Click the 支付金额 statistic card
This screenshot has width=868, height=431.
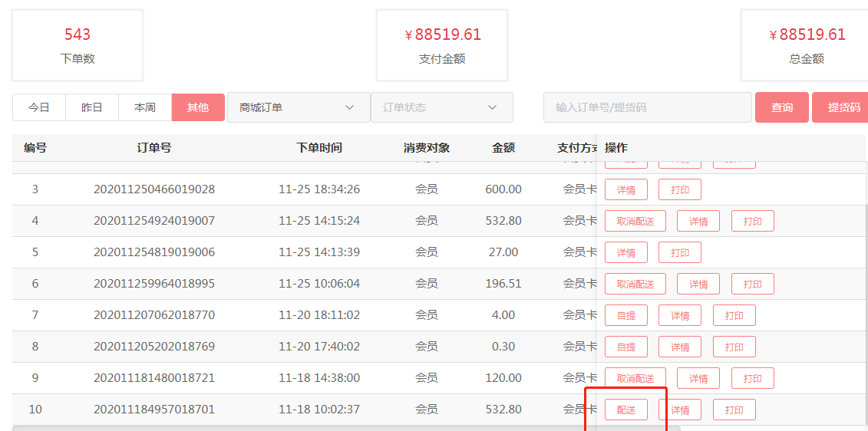[x=442, y=45]
